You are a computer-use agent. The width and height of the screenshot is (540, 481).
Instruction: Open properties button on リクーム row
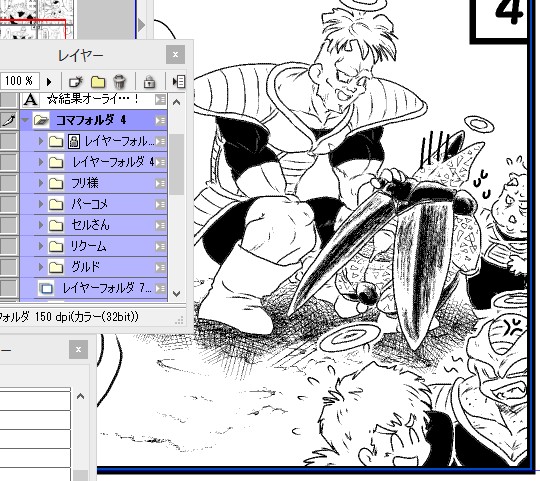point(160,246)
